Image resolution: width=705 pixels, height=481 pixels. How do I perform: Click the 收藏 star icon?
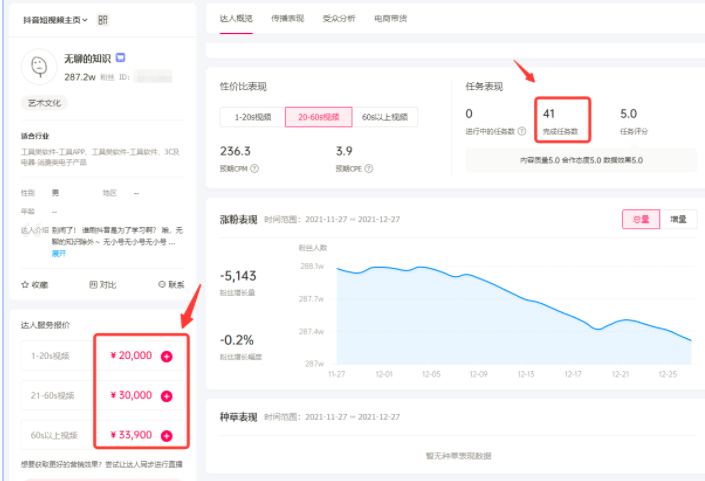click(25, 285)
